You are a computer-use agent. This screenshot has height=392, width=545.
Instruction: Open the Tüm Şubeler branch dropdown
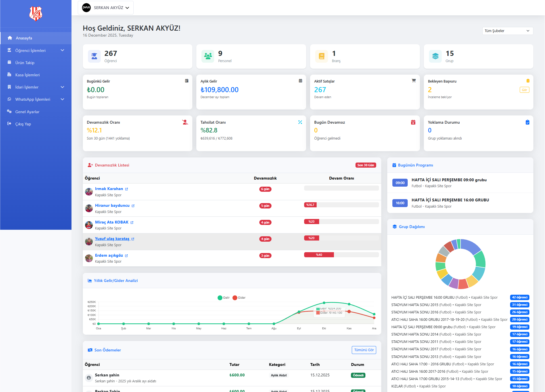(x=507, y=31)
